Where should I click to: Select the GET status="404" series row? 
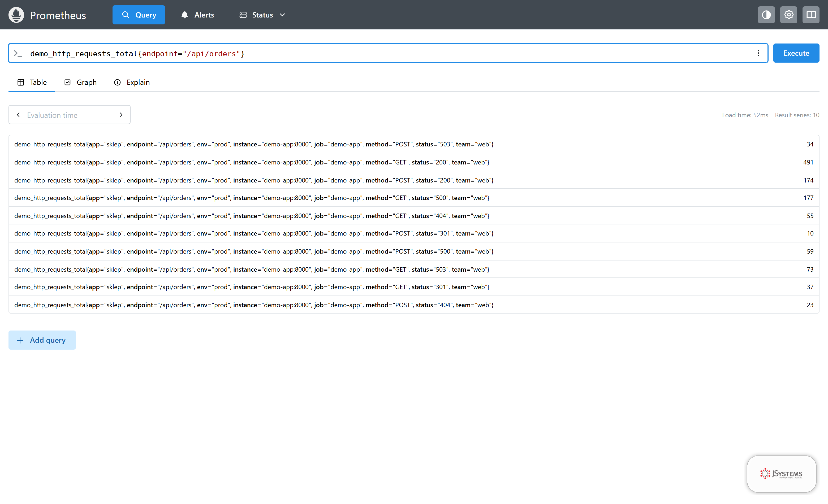pos(414,216)
